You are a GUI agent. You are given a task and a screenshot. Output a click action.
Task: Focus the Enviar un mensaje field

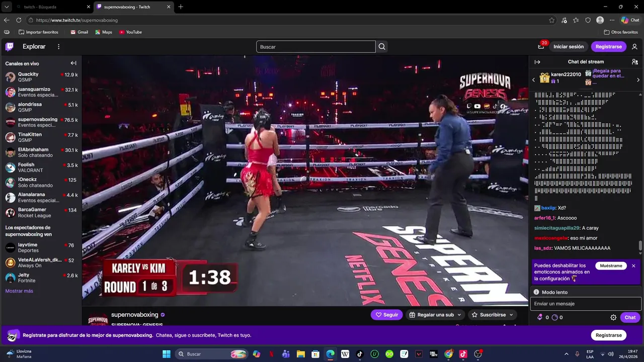[x=586, y=304]
